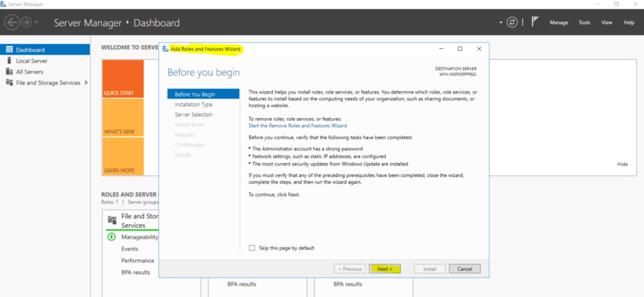This screenshot has height=297, width=644.
Task: Open the navigation history dropdown arrow
Action: coord(36,23)
